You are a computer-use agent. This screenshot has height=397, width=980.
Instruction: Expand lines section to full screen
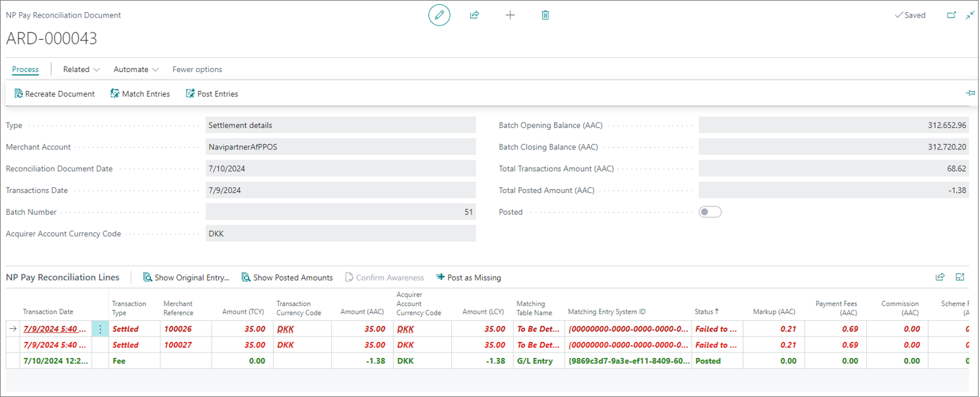coord(960,277)
